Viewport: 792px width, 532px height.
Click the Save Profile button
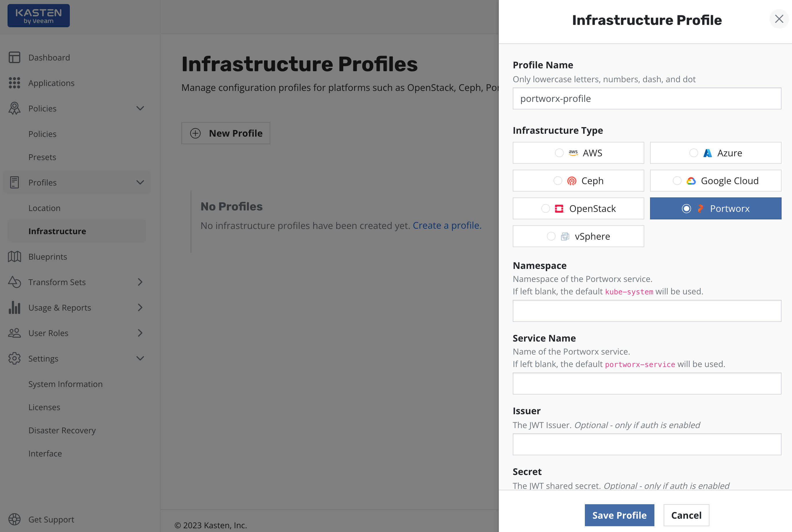(x=619, y=516)
